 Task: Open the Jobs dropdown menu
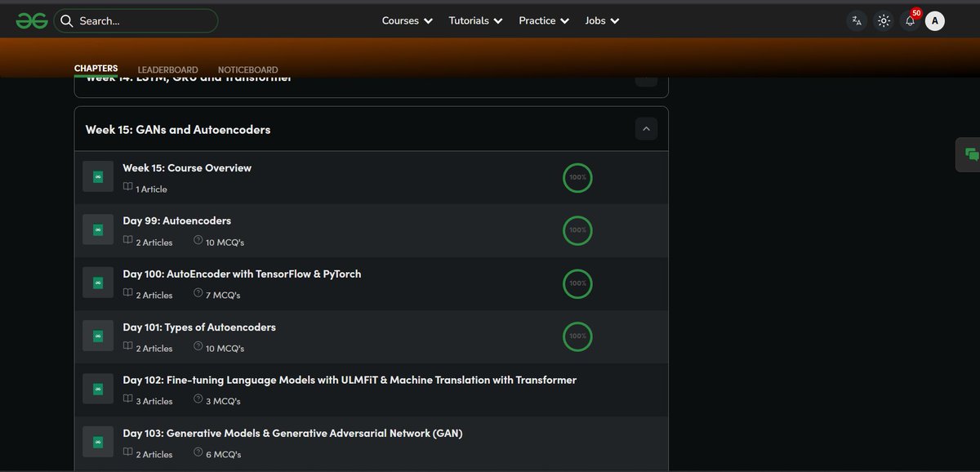click(x=602, y=20)
